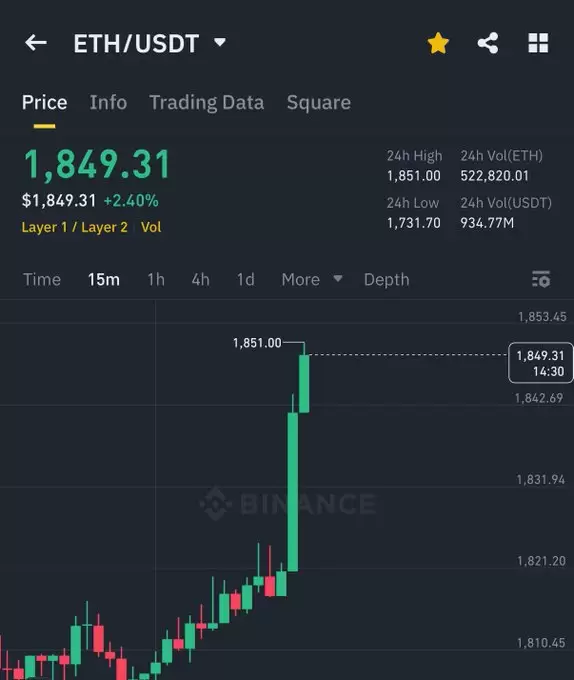Open the Trading Data tab
Screen dimensions: 574x680
[206, 103]
